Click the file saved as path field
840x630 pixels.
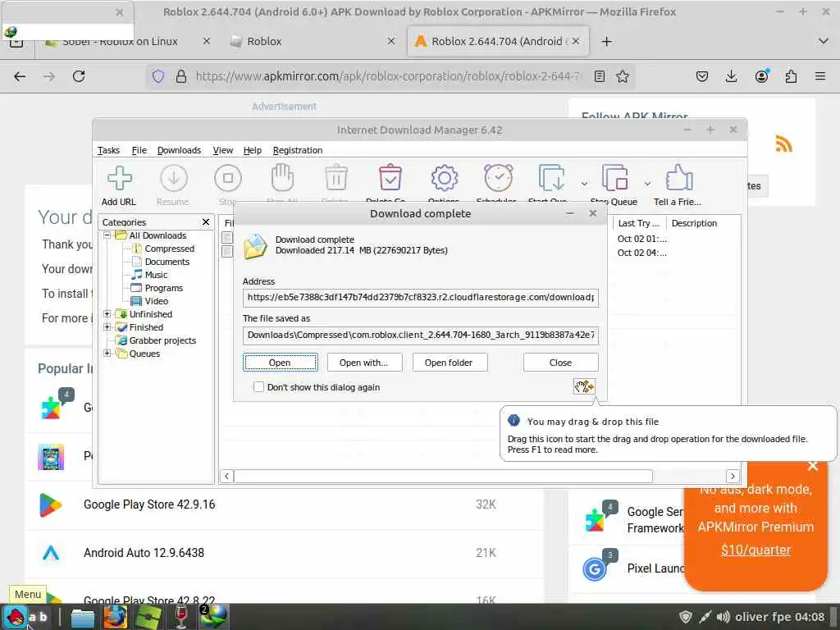pos(421,335)
